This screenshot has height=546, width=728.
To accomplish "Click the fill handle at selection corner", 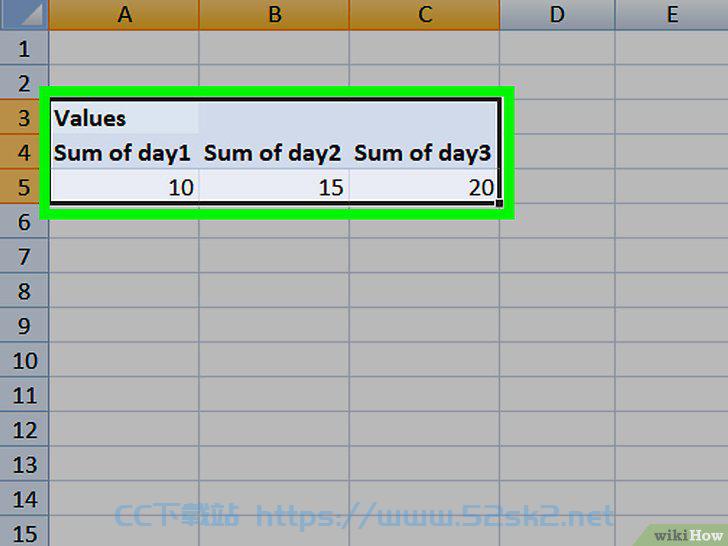I will [x=500, y=203].
